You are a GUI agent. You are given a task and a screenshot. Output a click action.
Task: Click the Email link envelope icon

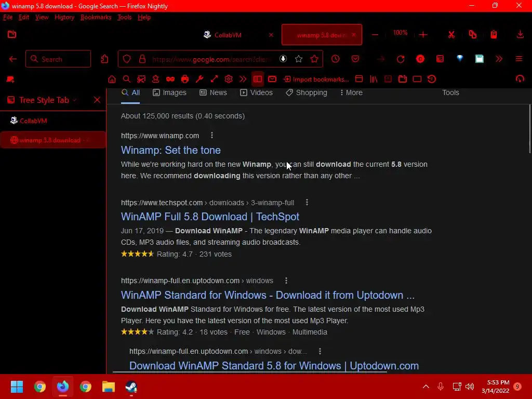(x=272, y=79)
